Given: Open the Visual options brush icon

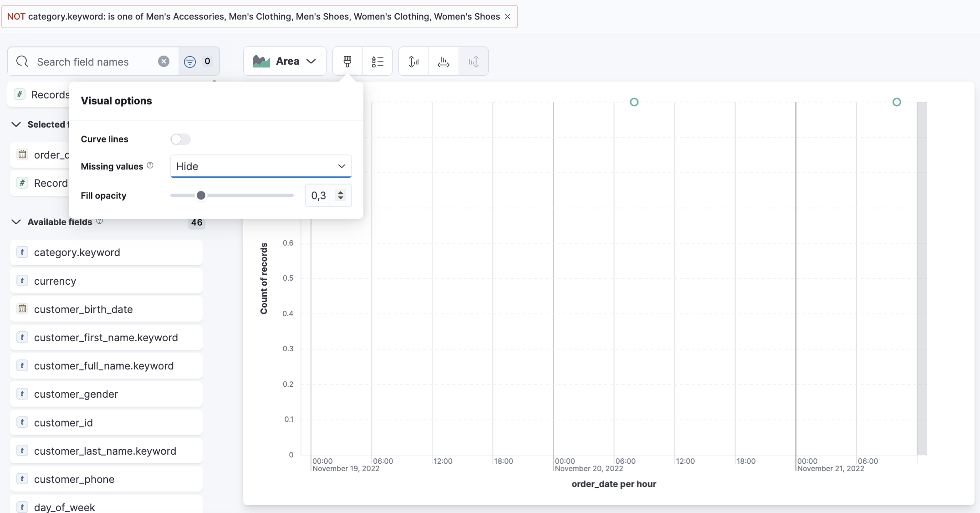Looking at the screenshot, I should tap(347, 61).
